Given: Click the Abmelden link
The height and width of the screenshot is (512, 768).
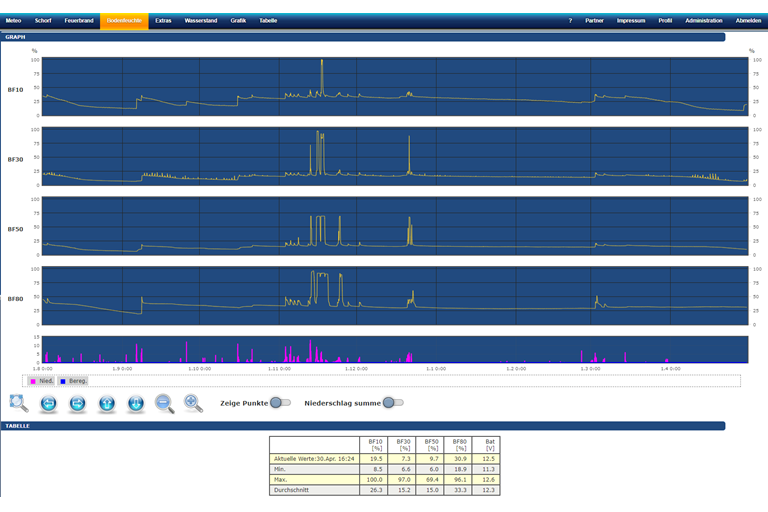Looking at the screenshot, I should (747, 20).
